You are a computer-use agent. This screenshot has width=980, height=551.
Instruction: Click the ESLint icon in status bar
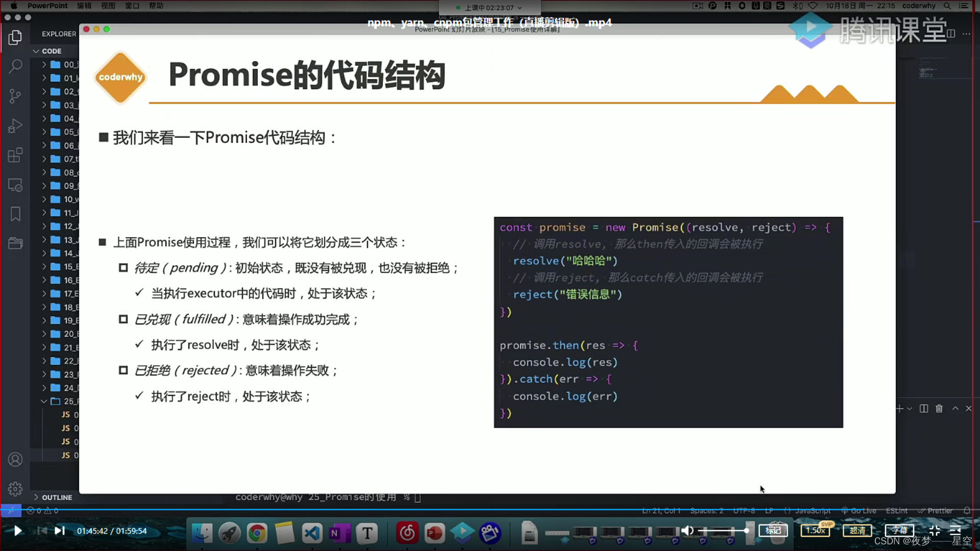tap(897, 510)
